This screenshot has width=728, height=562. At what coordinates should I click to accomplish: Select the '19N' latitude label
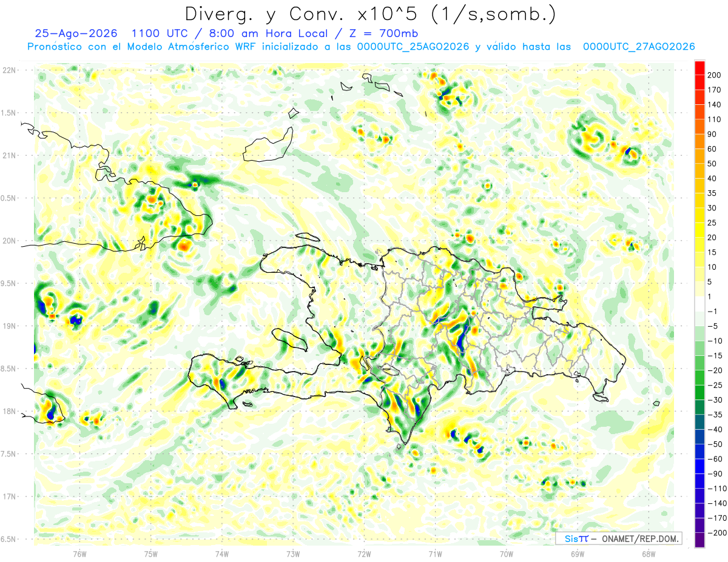coord(10,326)
